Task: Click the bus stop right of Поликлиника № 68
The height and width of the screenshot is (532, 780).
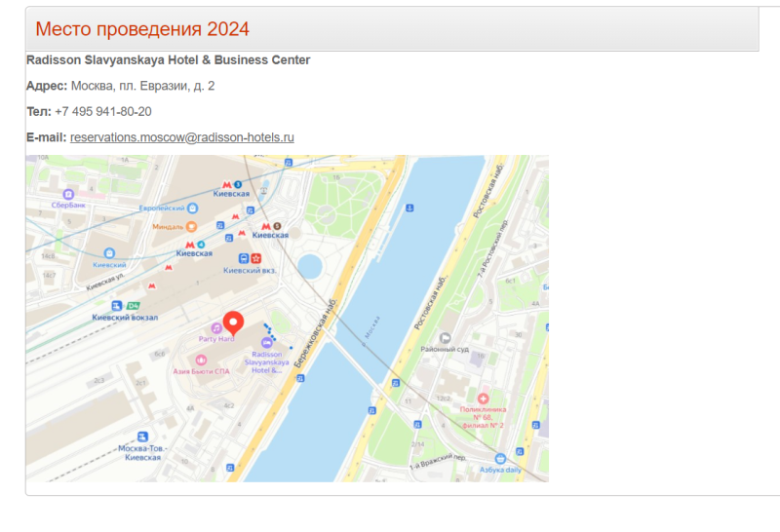Action: (x=535, y=425)
